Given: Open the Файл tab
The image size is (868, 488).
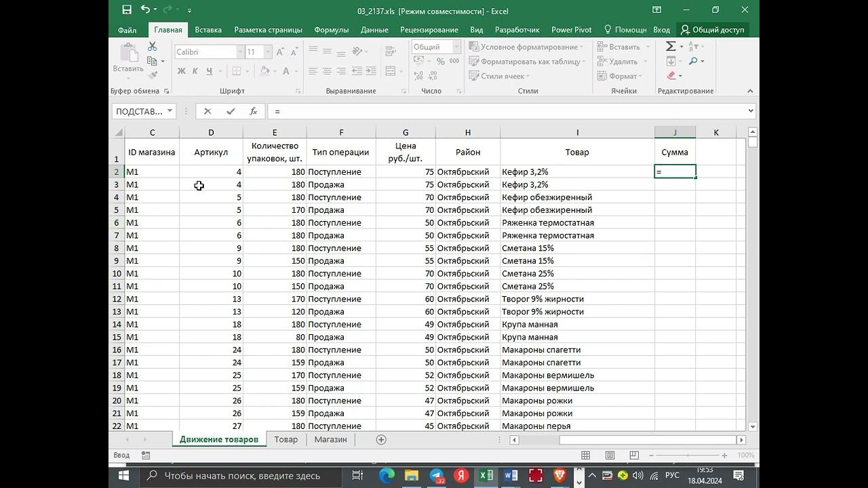Looking at the screenshot, I should pos(127,30).
